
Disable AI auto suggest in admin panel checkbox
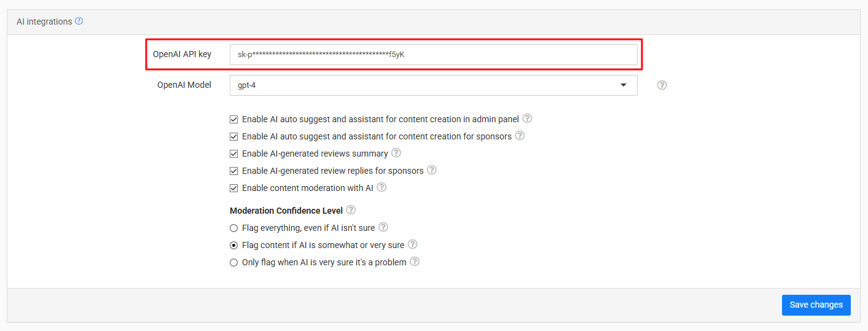click(x=233, y=119)
